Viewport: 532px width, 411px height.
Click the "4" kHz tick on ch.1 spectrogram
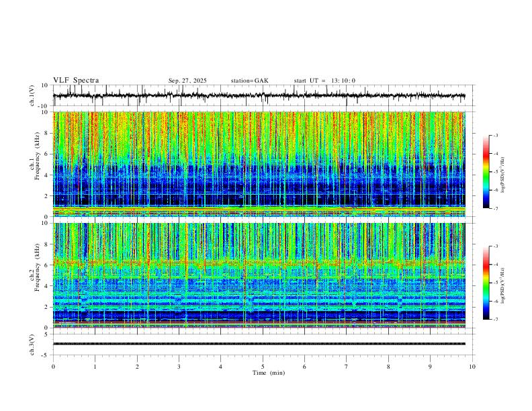pos(48,175)
